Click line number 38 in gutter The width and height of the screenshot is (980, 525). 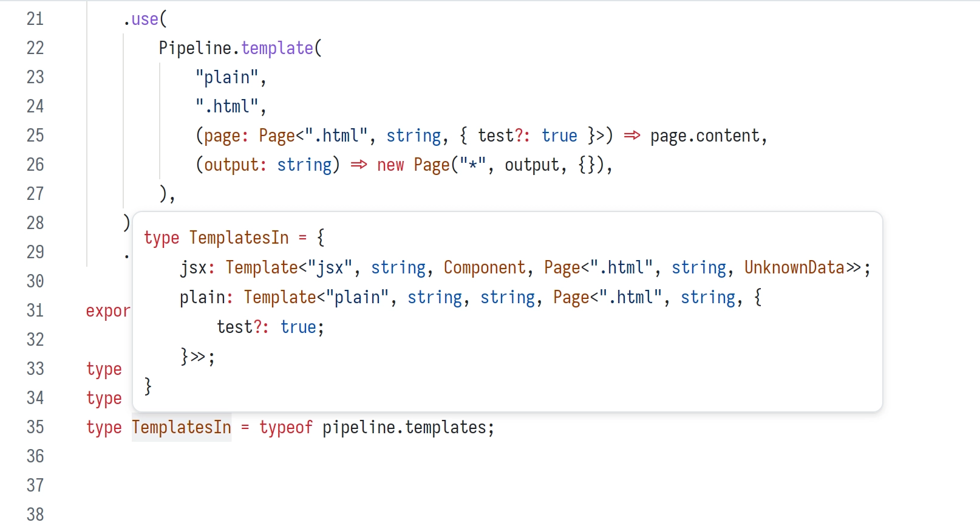[x=35, y=515]
